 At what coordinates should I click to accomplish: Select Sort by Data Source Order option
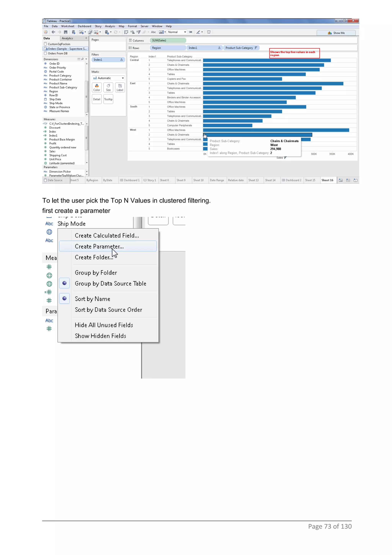point(108,310)
